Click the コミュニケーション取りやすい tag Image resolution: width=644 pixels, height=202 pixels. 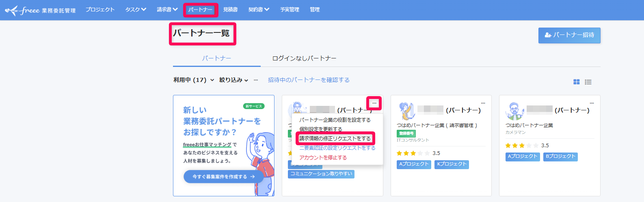[x=321, y=174]
